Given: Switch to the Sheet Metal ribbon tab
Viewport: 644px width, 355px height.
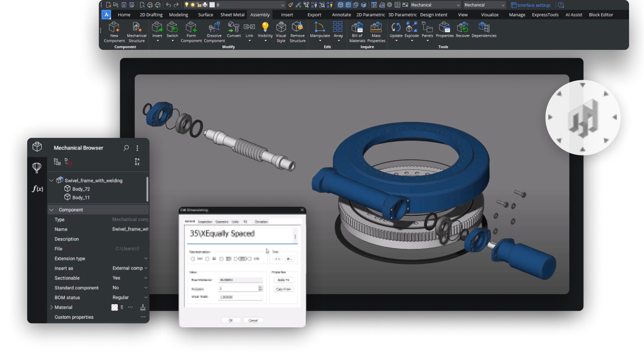Looking at the screenshot, I should (x=232, y=15).
